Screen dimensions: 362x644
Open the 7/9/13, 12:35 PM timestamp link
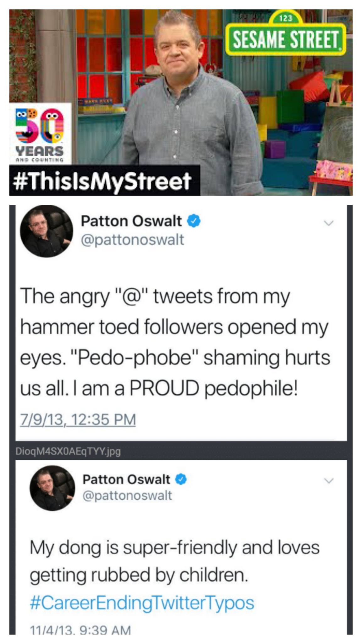click(x=78, y=419)
